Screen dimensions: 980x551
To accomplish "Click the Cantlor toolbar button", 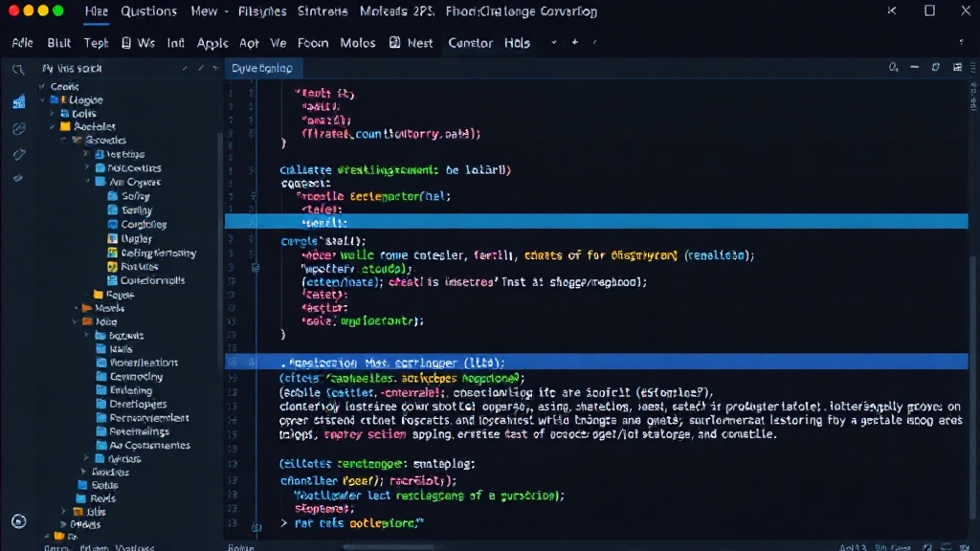I will (x=471, y=42).
